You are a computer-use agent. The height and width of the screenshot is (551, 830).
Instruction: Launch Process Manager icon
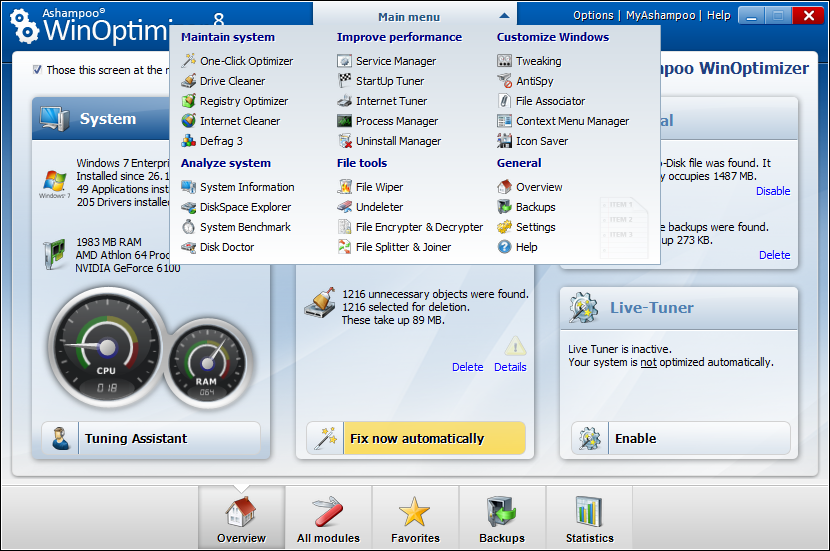click(345, 121)
